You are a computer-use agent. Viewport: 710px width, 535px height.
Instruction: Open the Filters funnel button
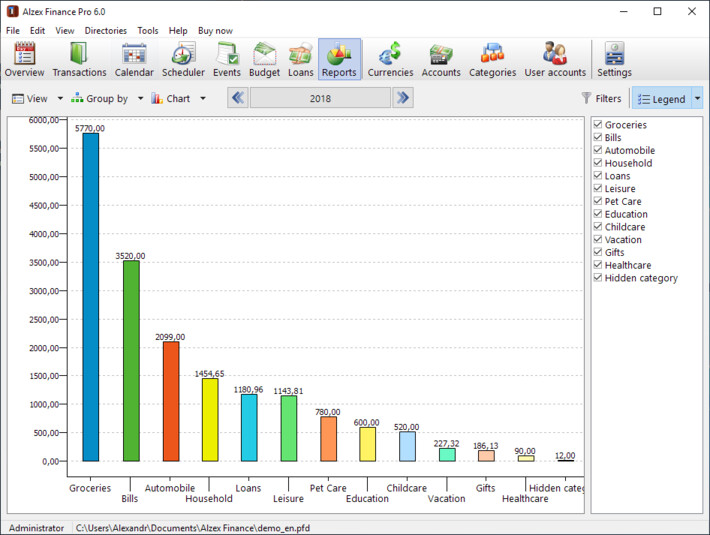(601, 98)
